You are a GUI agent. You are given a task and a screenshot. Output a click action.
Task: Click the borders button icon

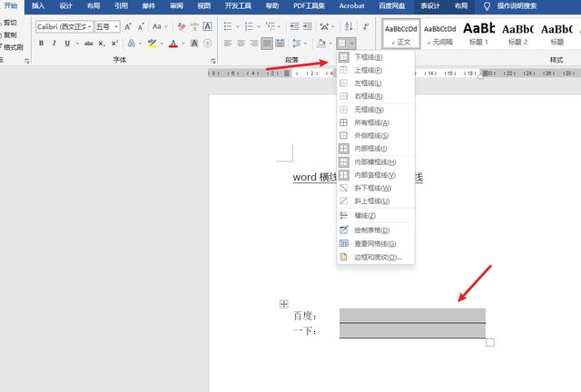click(x=342, y=44)
